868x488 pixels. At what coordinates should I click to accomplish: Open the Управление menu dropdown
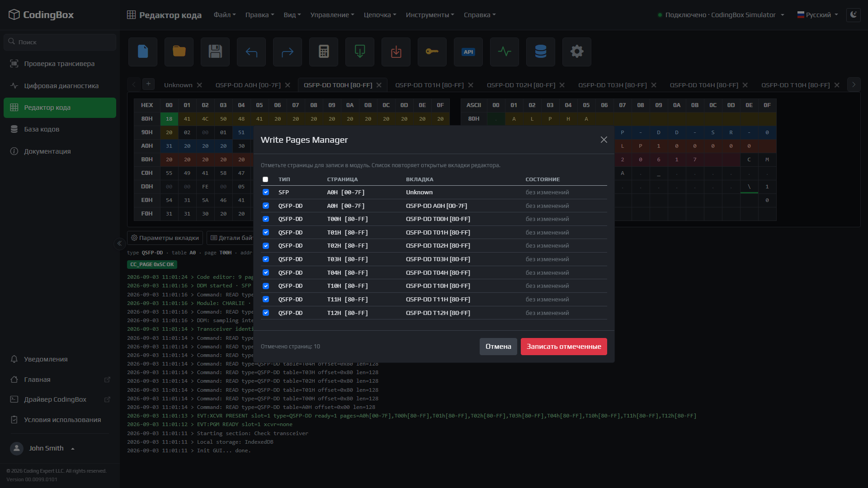pyautogui.click(x=332, y=15)
